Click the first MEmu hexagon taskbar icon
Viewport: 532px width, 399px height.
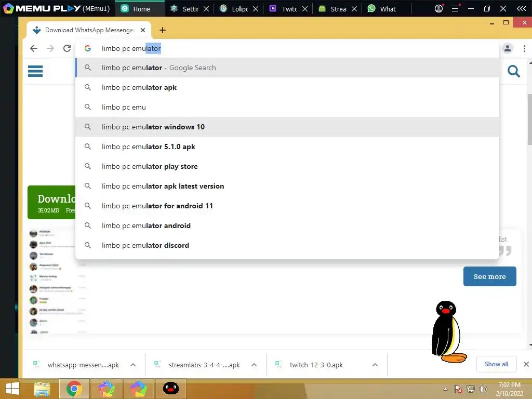coord(106,389)
